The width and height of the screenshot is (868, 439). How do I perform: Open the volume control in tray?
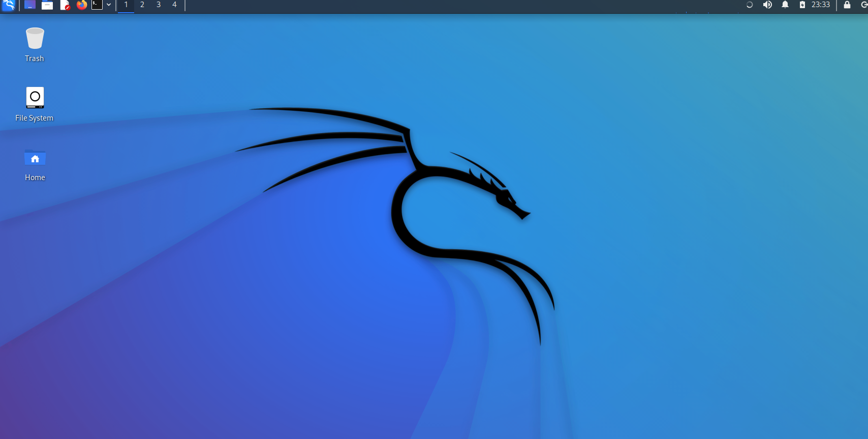(x=767, y=5)
